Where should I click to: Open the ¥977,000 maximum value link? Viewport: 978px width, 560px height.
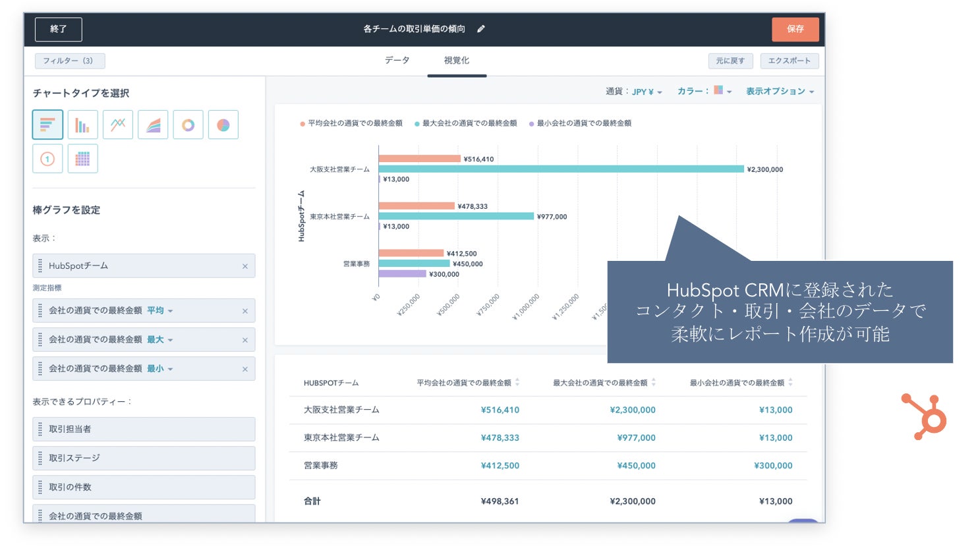pos(637,437)
